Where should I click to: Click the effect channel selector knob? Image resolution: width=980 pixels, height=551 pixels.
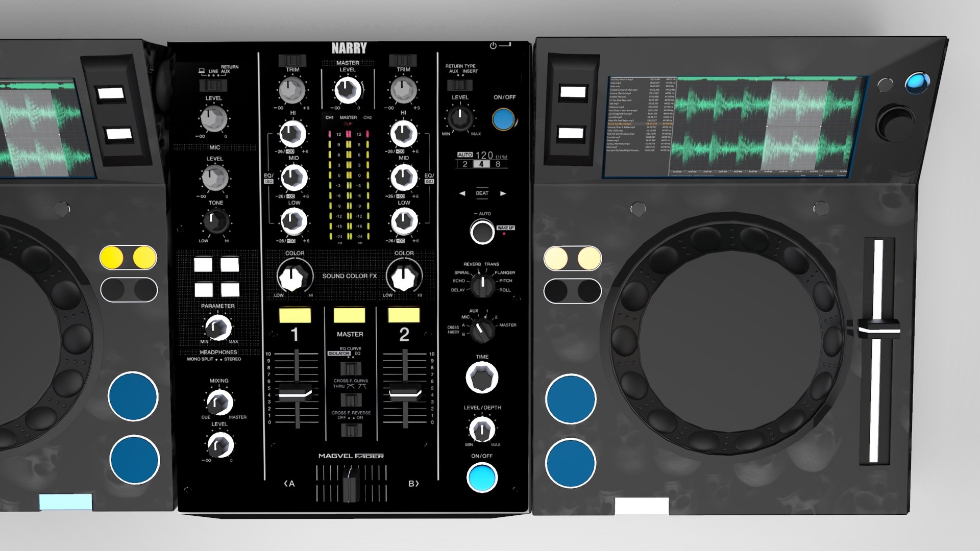(482, 330)
